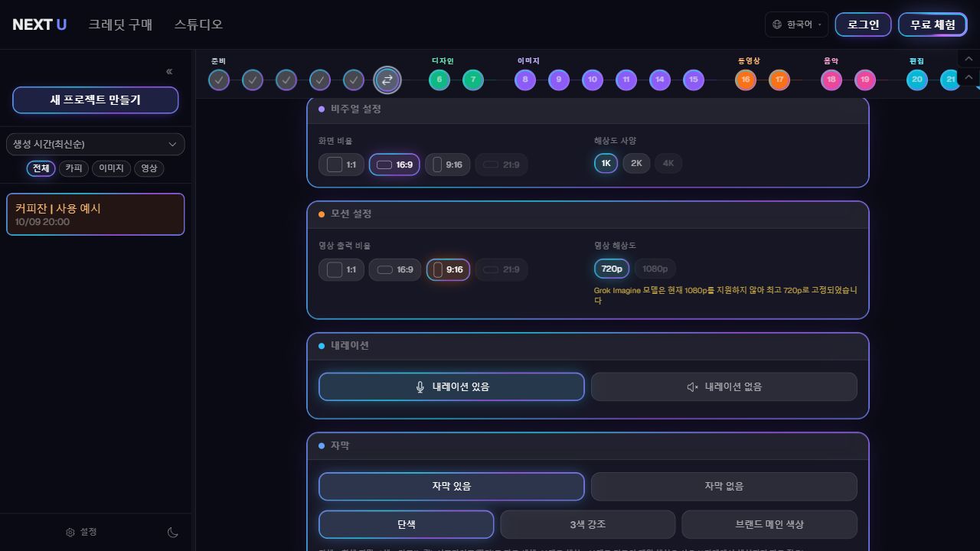The height and width of the screenshot is (551, 980).
Task: Select the current step with swap-arrows icon
Action: pyautogui.click(x=387, y=80)
